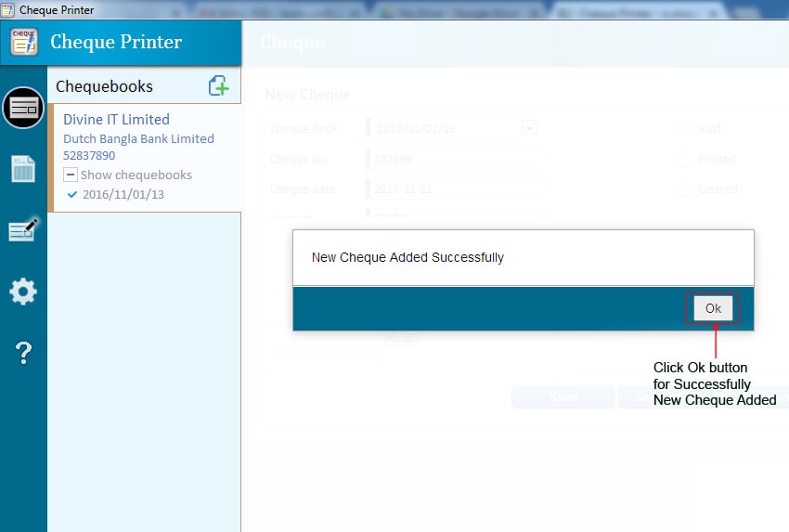Open the ledger report sidebar icon

tap(23, 169)
